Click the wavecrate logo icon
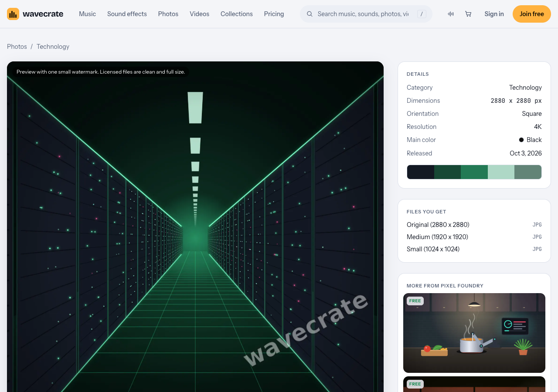 click(x=13, y=14)
